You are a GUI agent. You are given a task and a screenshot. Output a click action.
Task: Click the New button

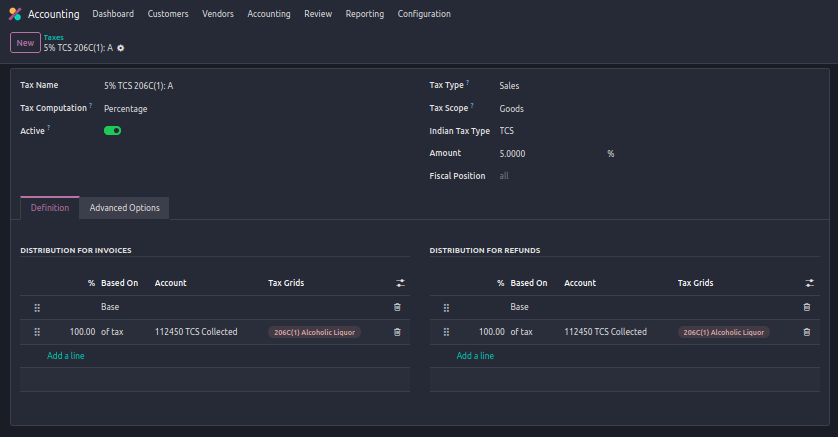[25, 43]
